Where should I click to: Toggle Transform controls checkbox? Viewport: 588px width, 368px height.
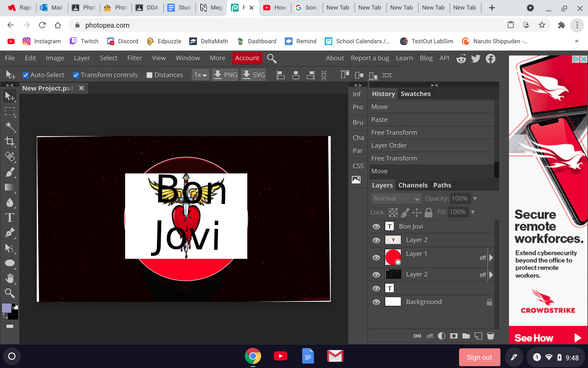click(76, 75)
